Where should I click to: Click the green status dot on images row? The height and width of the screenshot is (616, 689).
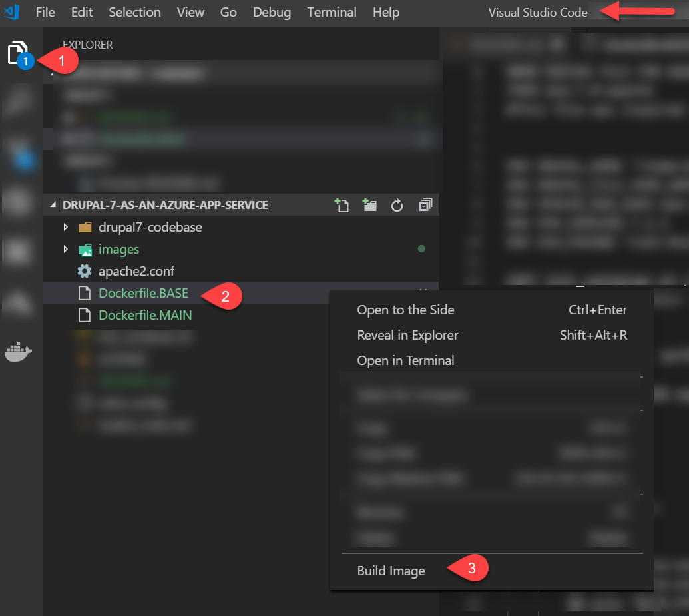pyautogui.click(x=421, y=249)
